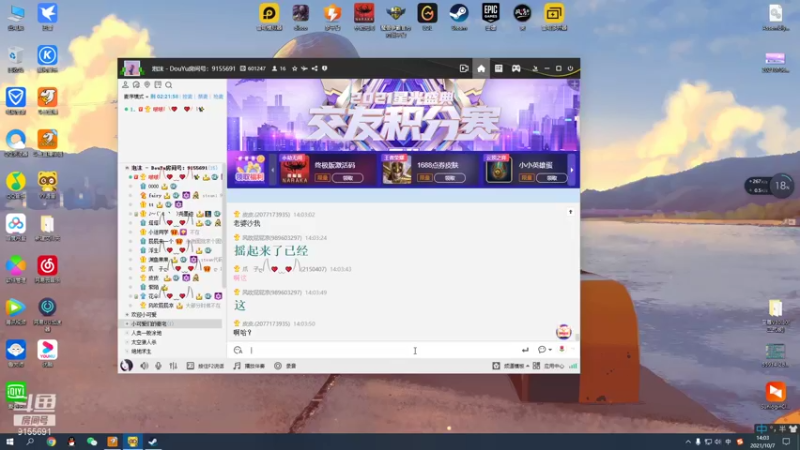
Task: Click the green message 摇起来了已经
Action: click(x=271, y=251)
